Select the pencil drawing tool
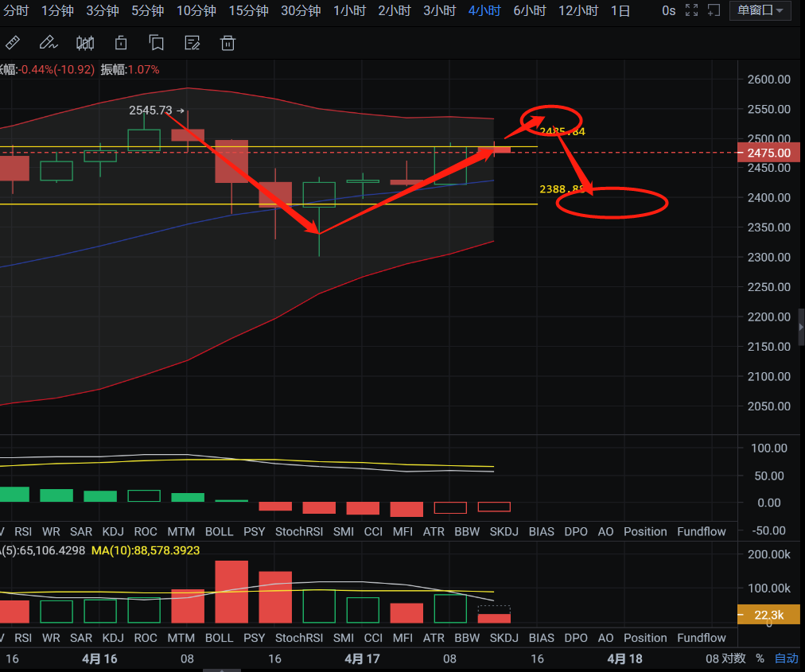Viewport: 805px width, 672px height. pos(49,43)
